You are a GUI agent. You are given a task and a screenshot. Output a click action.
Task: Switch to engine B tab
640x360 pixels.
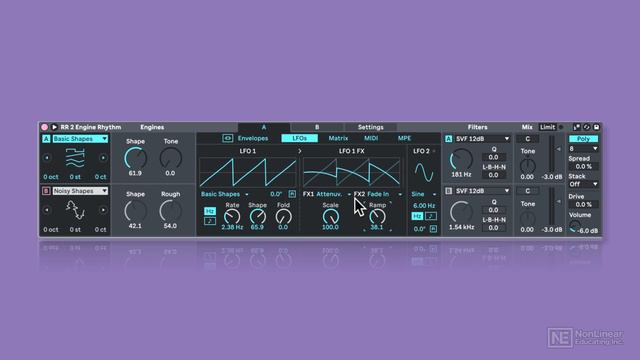coord(317,127)
